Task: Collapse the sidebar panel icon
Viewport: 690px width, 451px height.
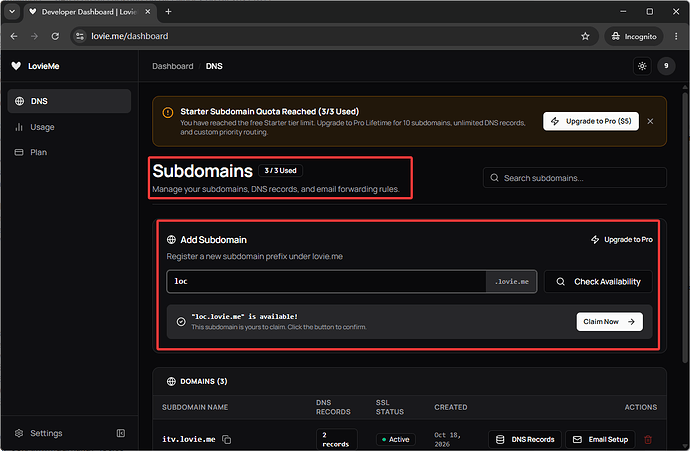Action: click(121, 433)
